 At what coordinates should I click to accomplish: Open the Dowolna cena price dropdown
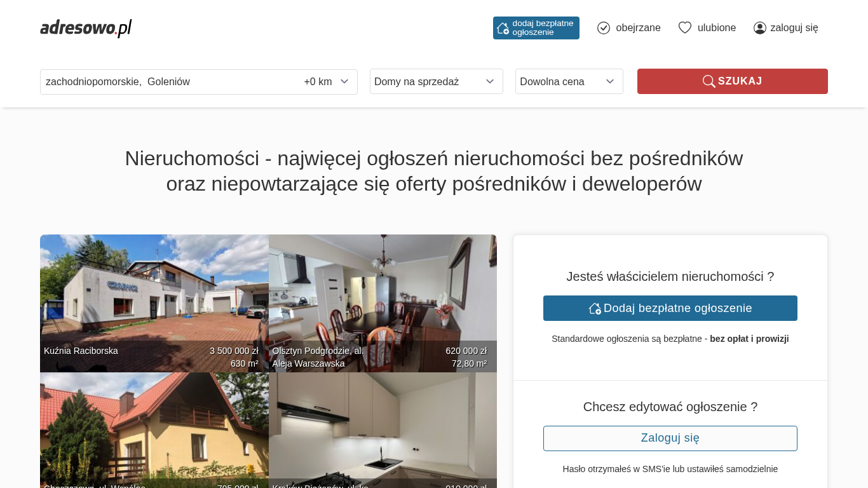569,81
